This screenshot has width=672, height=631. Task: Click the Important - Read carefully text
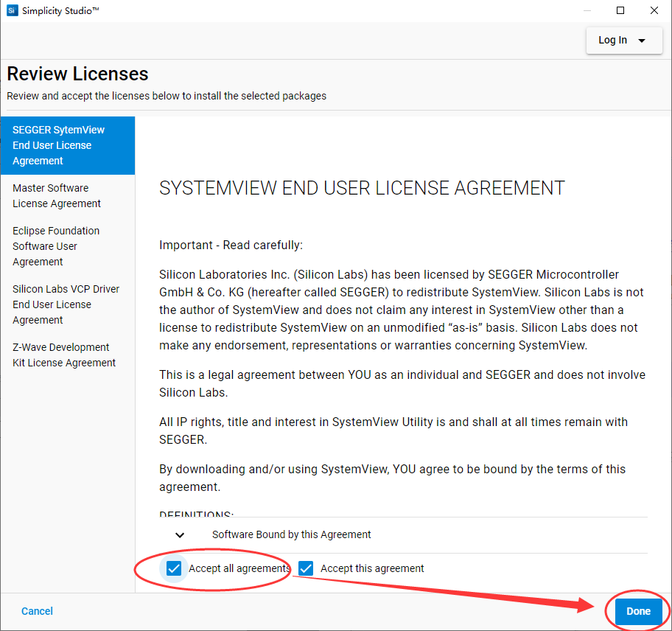coord(231,245)
